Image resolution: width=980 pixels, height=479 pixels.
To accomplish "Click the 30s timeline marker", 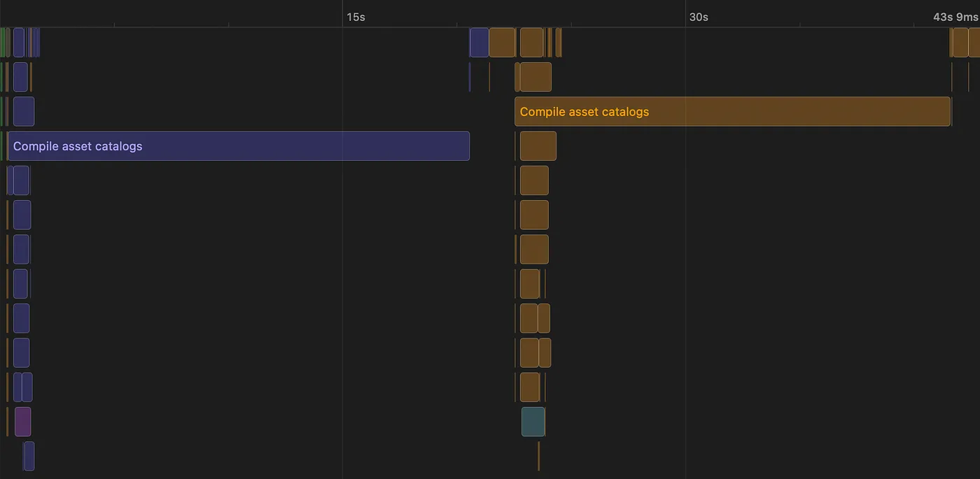I will [x=699, y=17].
